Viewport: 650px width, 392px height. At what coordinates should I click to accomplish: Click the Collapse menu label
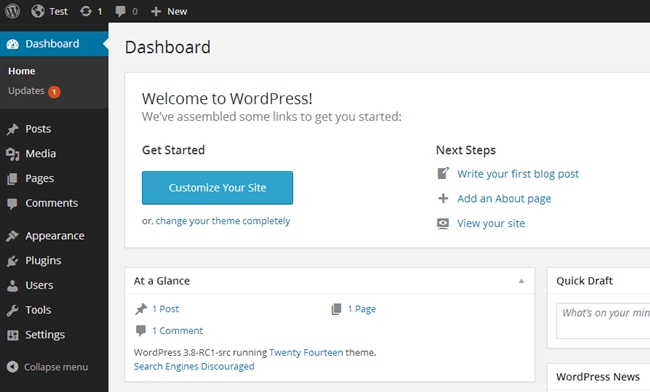coord(56,367)
